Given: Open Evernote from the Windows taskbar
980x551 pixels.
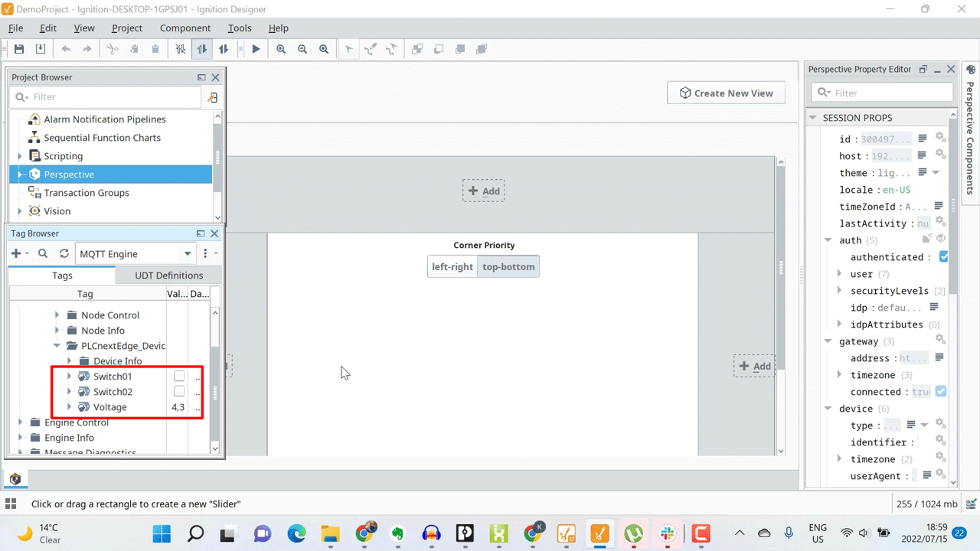Looking at the screenshot, I should pyautogui.click(x=397, y=533).
